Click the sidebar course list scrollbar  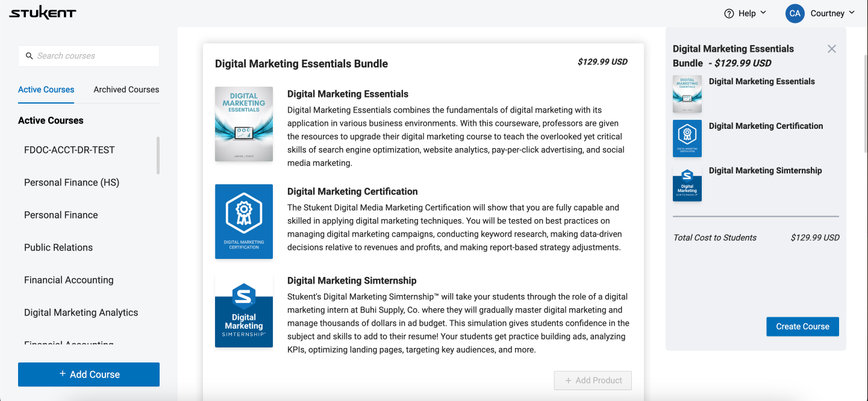pos(158,155)
